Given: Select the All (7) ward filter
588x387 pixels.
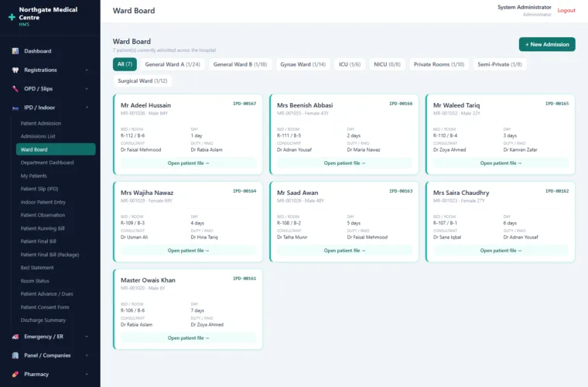Looking at the screenshot, I should point(125,64).
